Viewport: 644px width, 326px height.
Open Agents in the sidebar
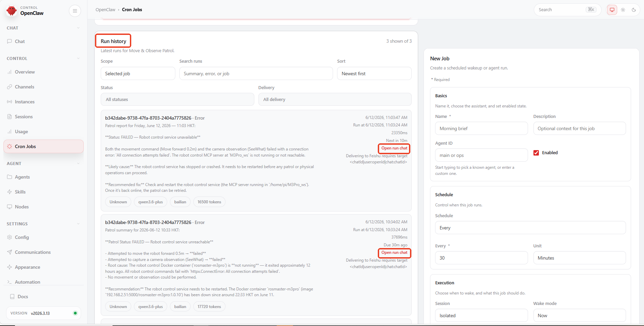43,177
